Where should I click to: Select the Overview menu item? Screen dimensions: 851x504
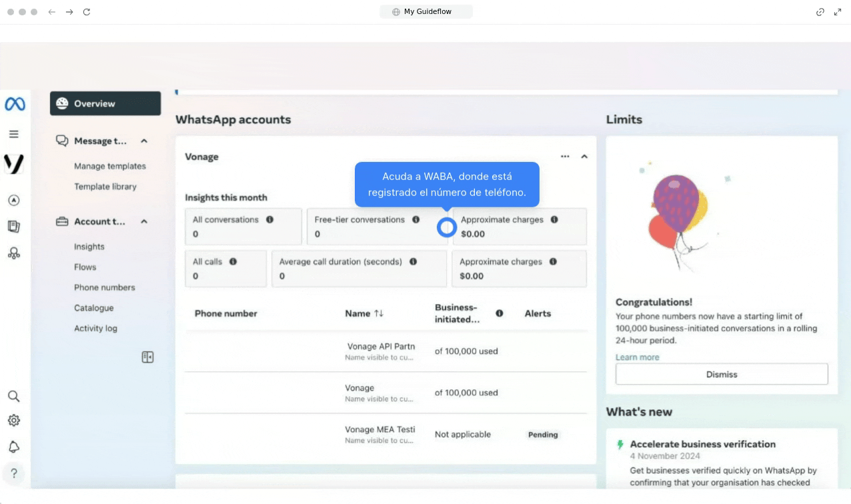tap(105, 103)
